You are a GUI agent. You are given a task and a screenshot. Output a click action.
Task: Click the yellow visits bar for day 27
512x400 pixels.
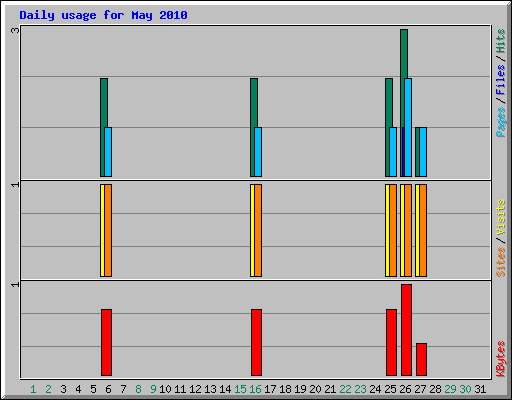[x=417, y=230]
